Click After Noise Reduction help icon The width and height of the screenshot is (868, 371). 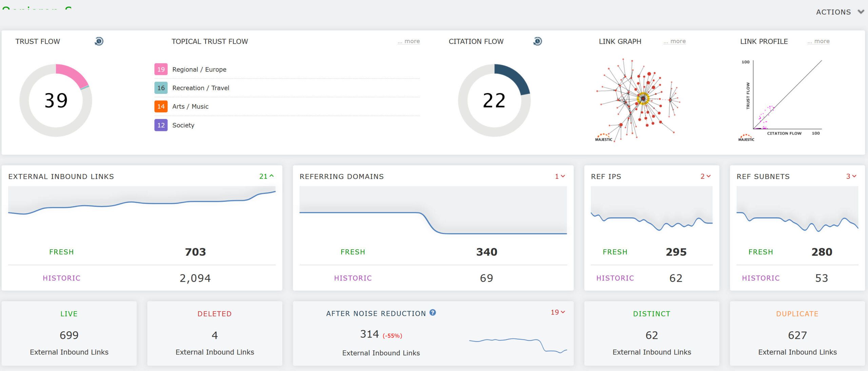433,313
